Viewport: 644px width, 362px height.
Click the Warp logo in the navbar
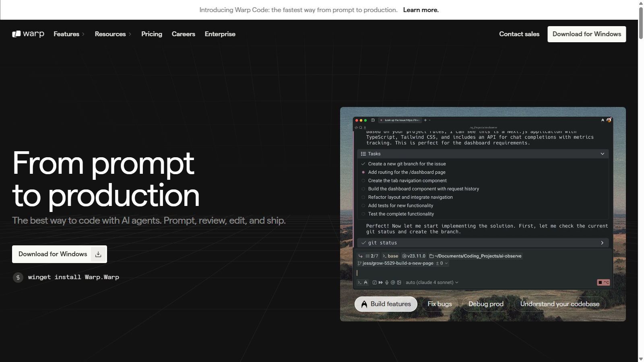pyautogui.click(x=28, y=34)
